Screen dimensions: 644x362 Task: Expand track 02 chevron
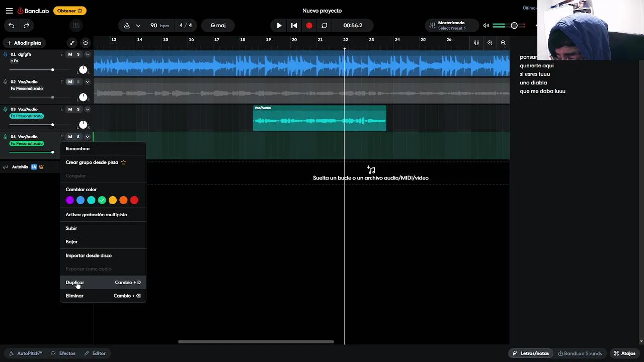(x=87, y=81)
